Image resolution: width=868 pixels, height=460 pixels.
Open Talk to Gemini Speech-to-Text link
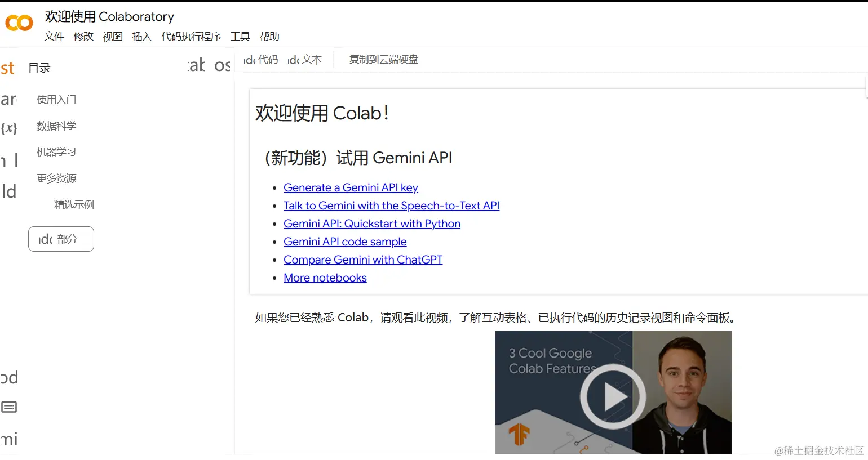(391, 206)
